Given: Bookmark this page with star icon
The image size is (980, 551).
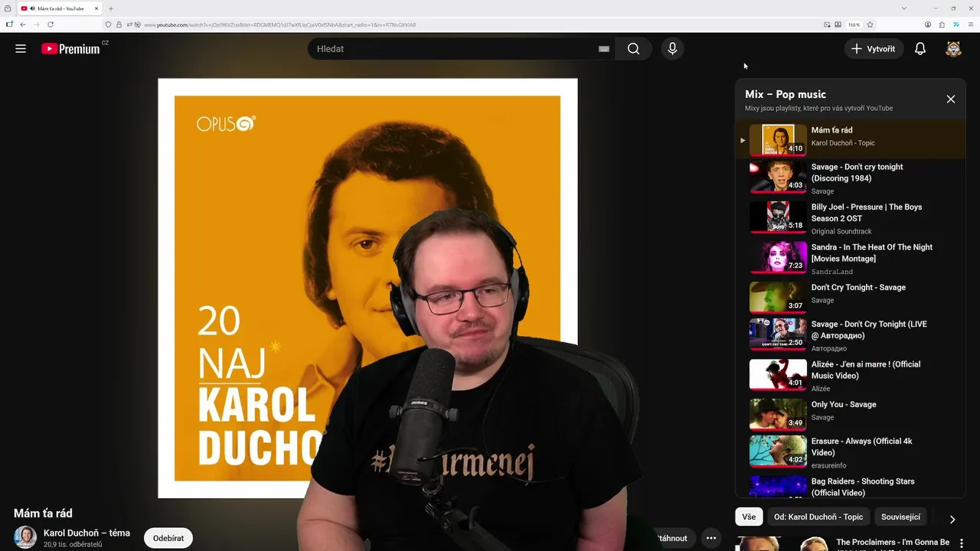Looking at the screenshot, I should tap(870, 24).
